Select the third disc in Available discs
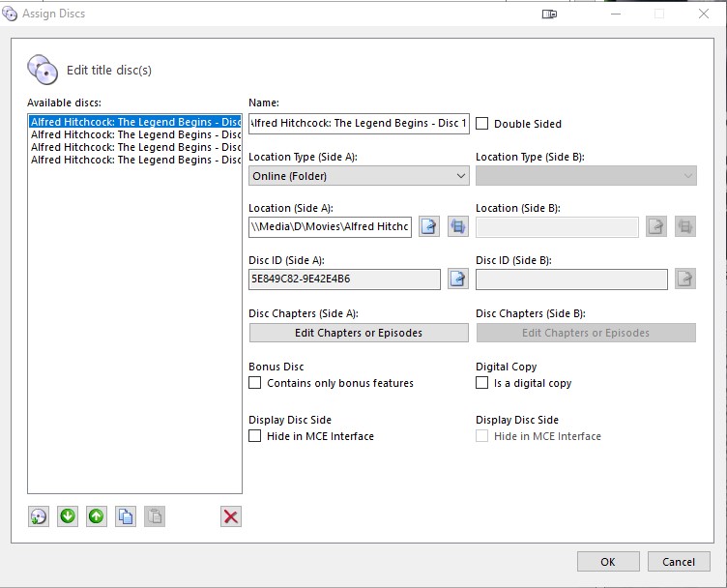727x588 pixels. point(135,147)
